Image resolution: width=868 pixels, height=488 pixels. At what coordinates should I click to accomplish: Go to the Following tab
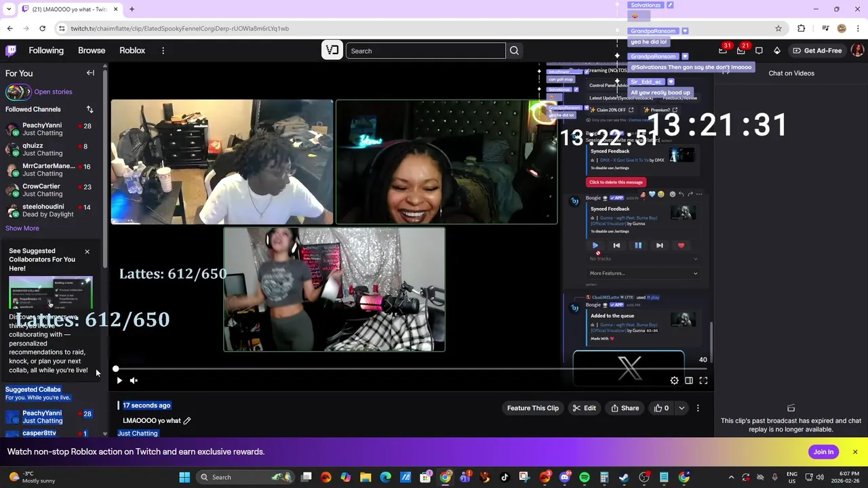(x=46, y=51)
